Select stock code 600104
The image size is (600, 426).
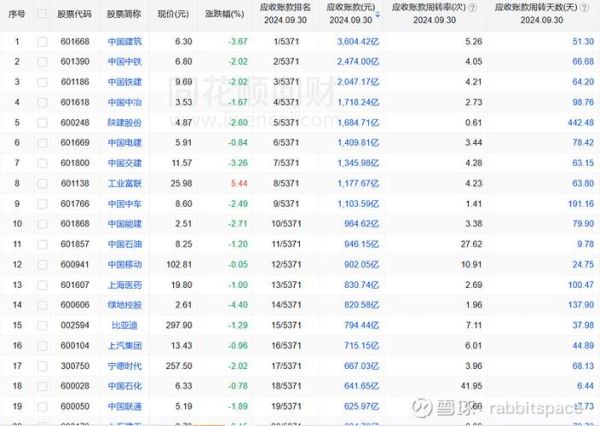75,346
